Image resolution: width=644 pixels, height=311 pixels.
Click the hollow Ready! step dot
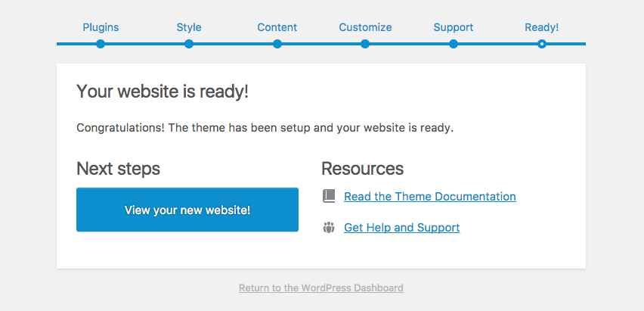pyautogui.click(x=541, y=44)
